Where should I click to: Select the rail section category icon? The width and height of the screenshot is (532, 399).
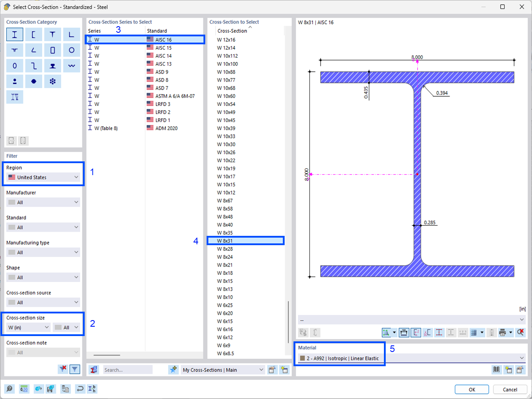[x=53, y=66]
